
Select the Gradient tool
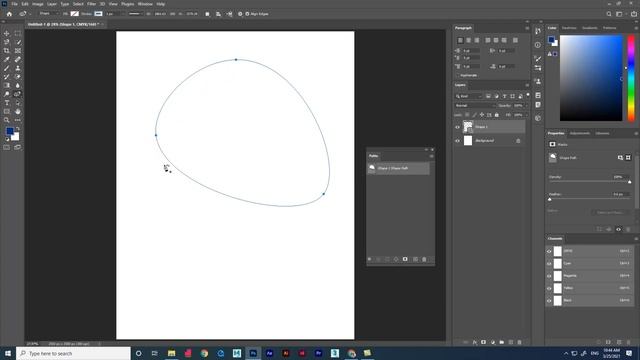tap(7, 85)
